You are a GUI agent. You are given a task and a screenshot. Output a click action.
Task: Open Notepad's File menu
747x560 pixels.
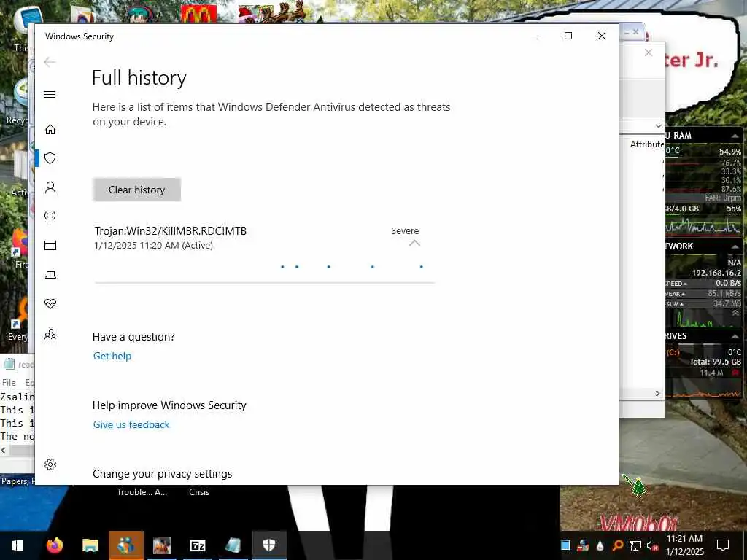point(9,382)
